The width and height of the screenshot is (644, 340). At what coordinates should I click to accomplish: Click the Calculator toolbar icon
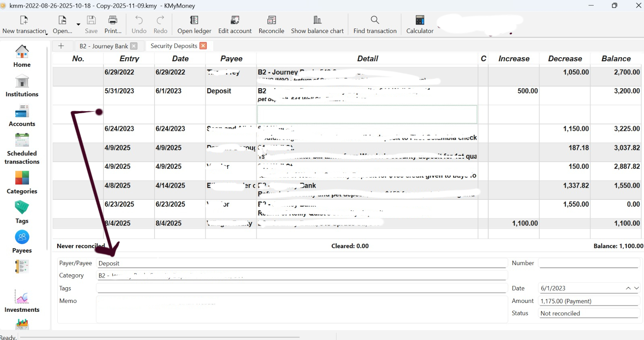pyautogui.click(x=419, y=25)
